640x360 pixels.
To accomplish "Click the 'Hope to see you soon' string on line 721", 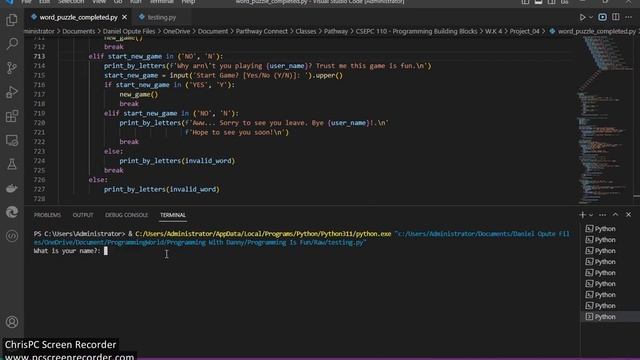I will pos(236,132).
